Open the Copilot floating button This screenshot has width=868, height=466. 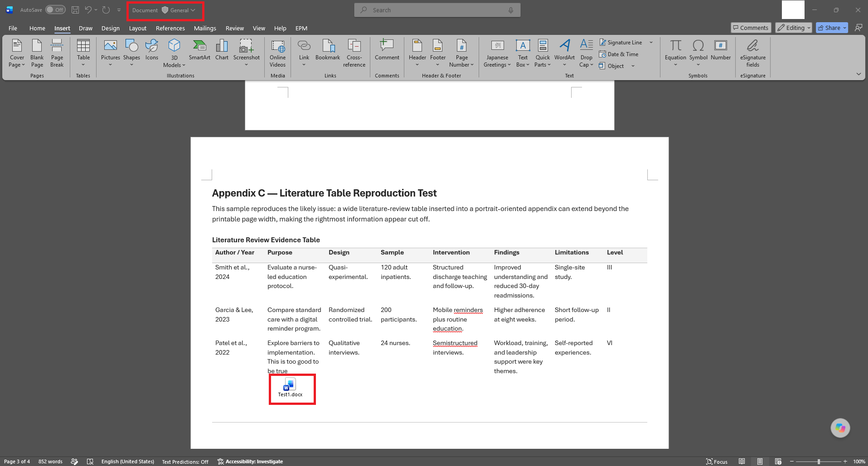coord(840,428)
